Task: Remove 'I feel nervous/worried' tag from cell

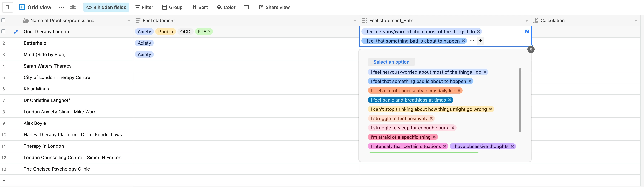Action: 478,31
